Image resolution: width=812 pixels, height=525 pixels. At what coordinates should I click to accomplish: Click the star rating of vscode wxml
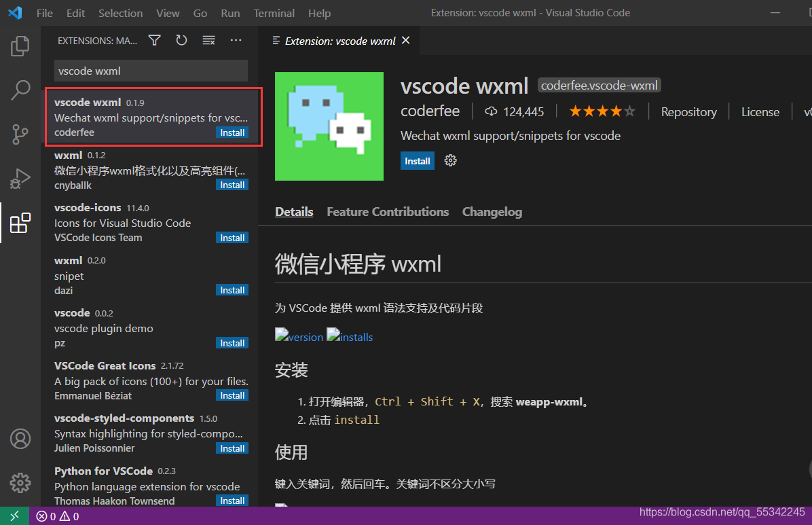[x=602, y=111]
